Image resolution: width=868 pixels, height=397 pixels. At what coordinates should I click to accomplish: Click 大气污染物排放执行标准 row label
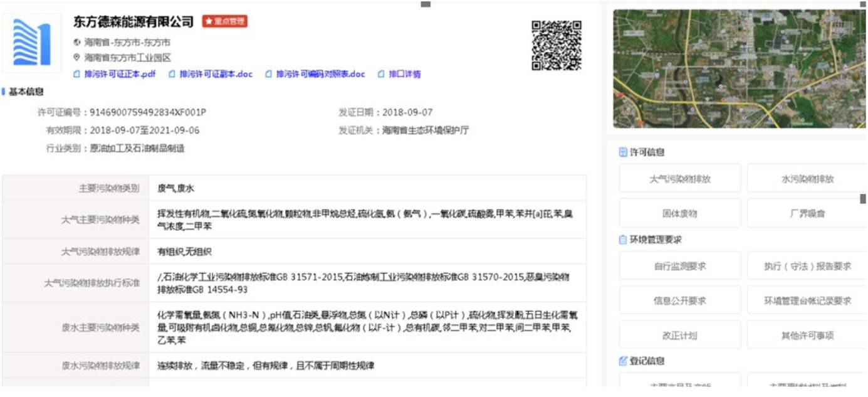point(92,283)
